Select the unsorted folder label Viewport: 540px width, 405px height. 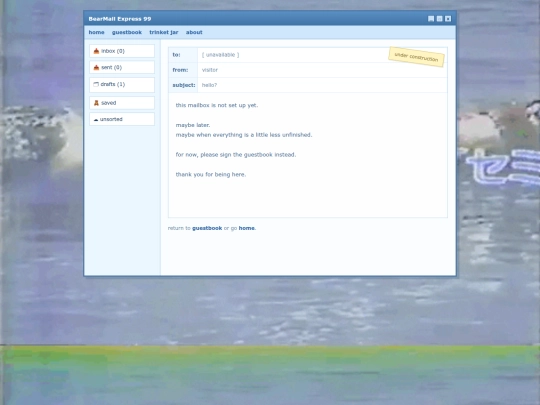click(111, 119)
